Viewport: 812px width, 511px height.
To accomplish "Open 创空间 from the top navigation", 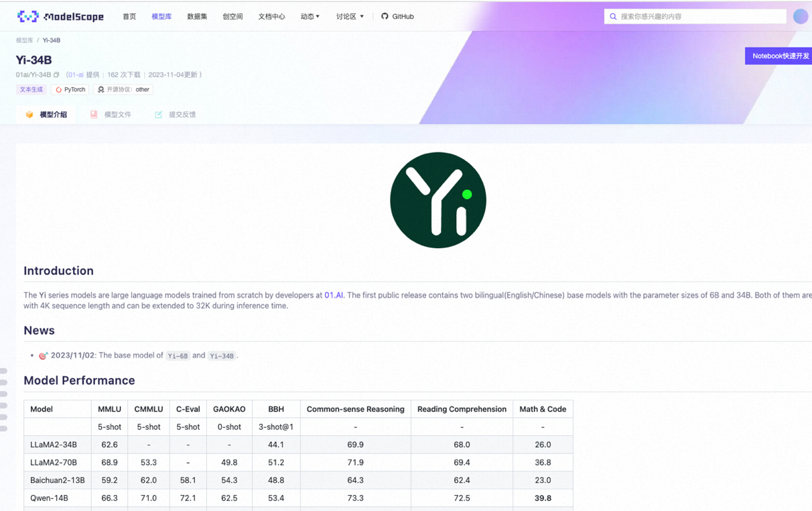I will tap(232, 16).
